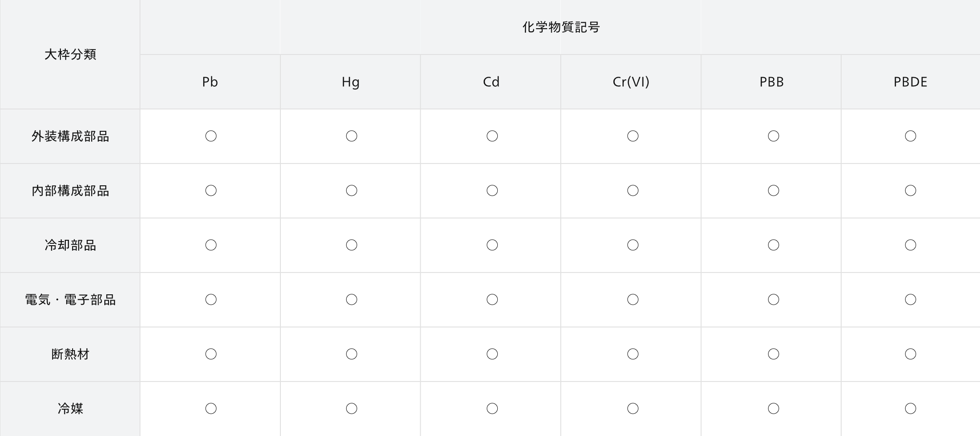980x436 pixels.
Task: Click the Hg column header
Action: [350, 82]
